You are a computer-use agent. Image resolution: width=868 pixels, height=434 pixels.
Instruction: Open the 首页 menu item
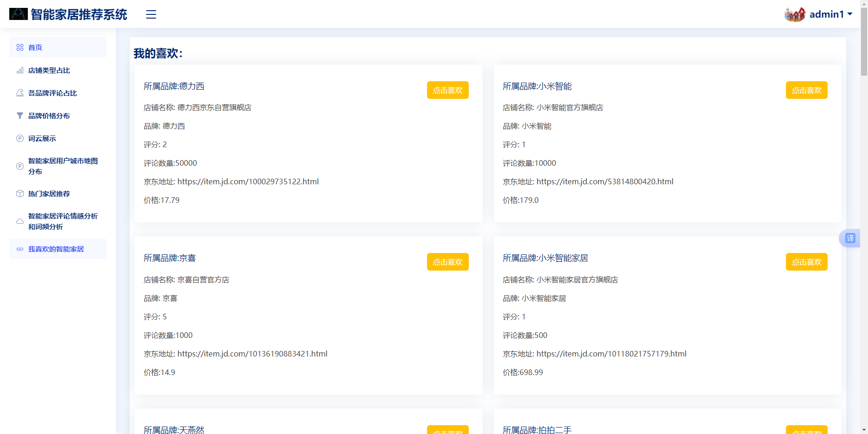(x=58, y=47)
